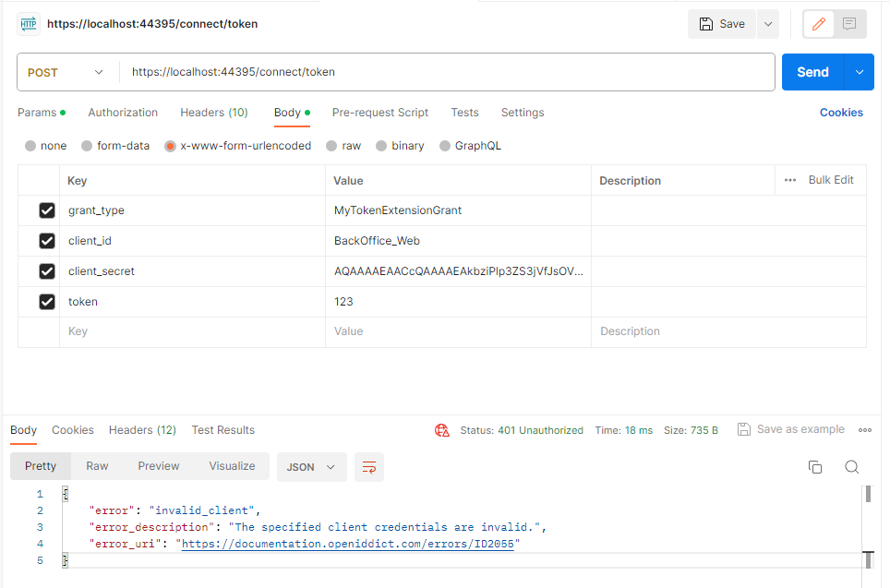
Task: Click the wrap lines icon in response toolbar
Action: (x=369, y=467)
